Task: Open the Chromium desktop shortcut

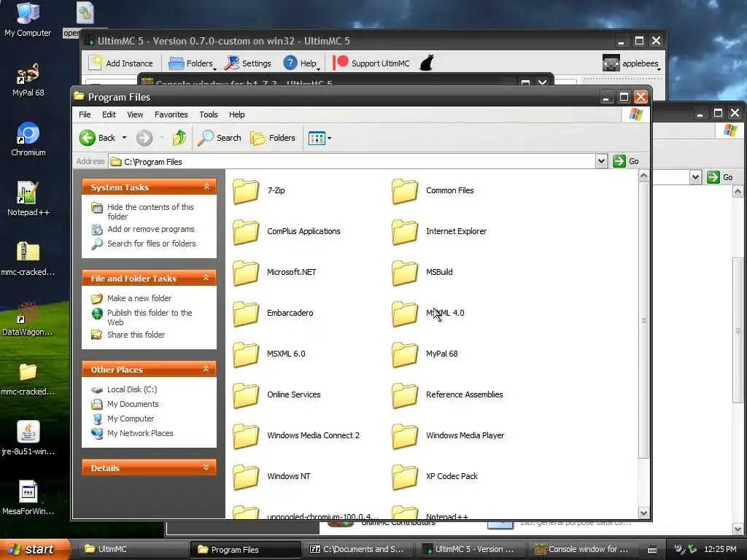Action: tap(28, 139)
